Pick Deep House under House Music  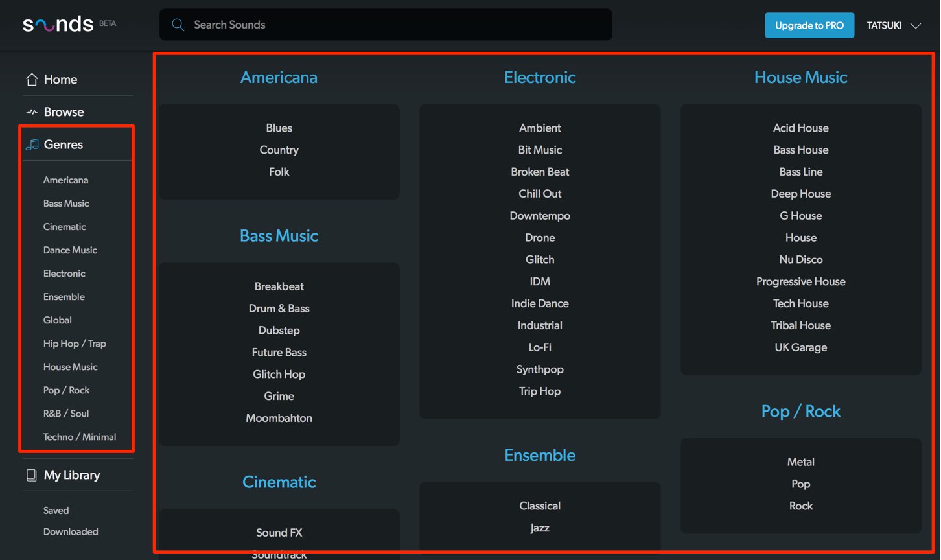click(x=801, y=194)
